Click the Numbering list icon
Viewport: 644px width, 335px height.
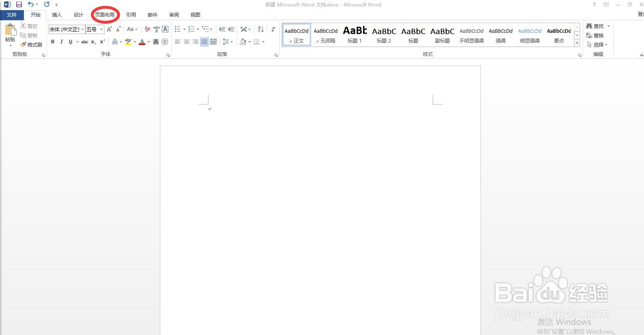191,29
